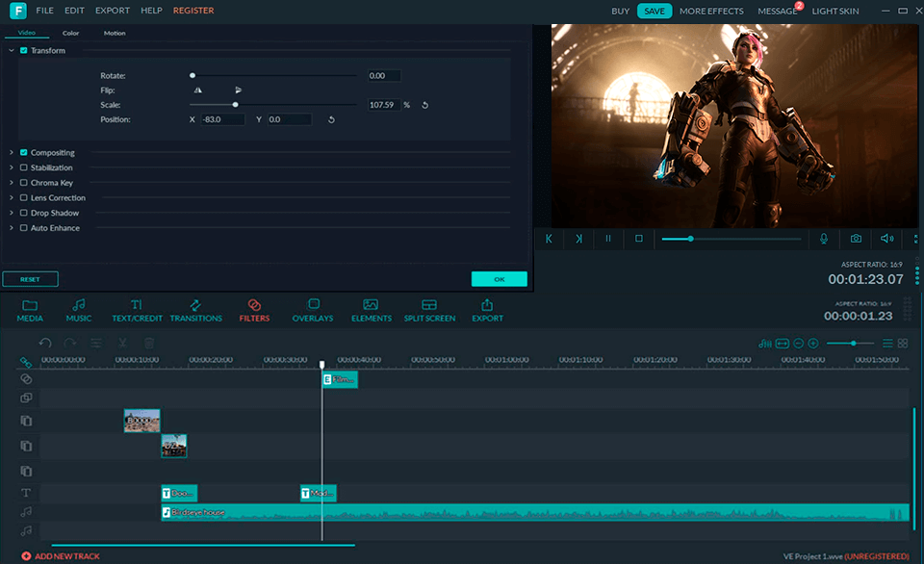Toggle the Compositing checkbox
This screenshot has width=924, height=564.
pos(23,153)
